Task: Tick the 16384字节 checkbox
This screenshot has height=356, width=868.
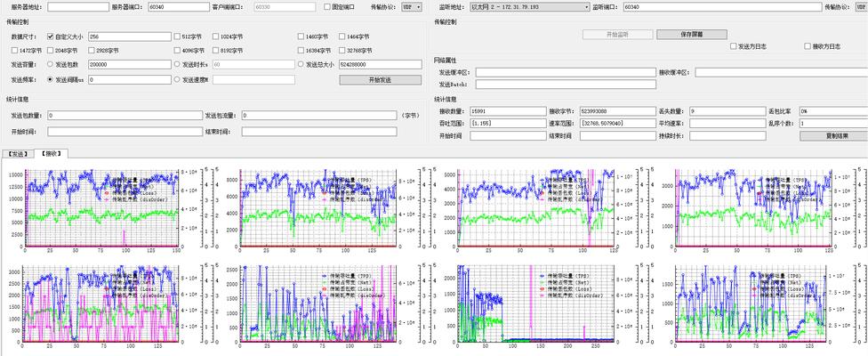Action: pos(301,51)
